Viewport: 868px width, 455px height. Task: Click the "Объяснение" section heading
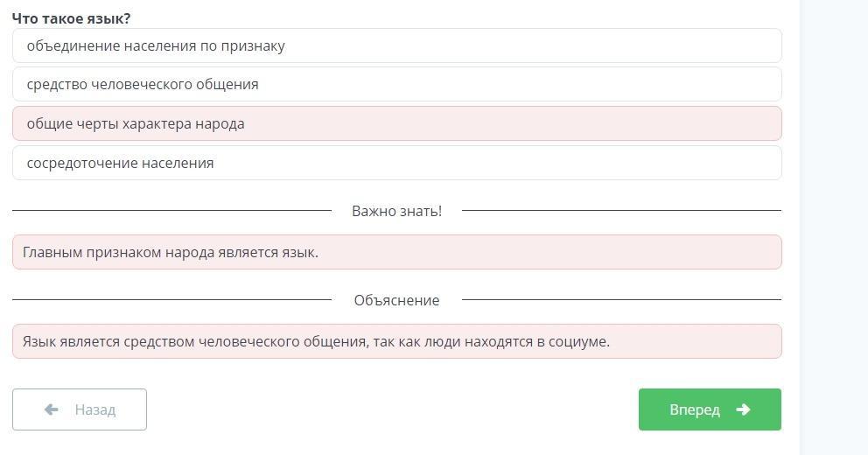click(x=396, y=300)
